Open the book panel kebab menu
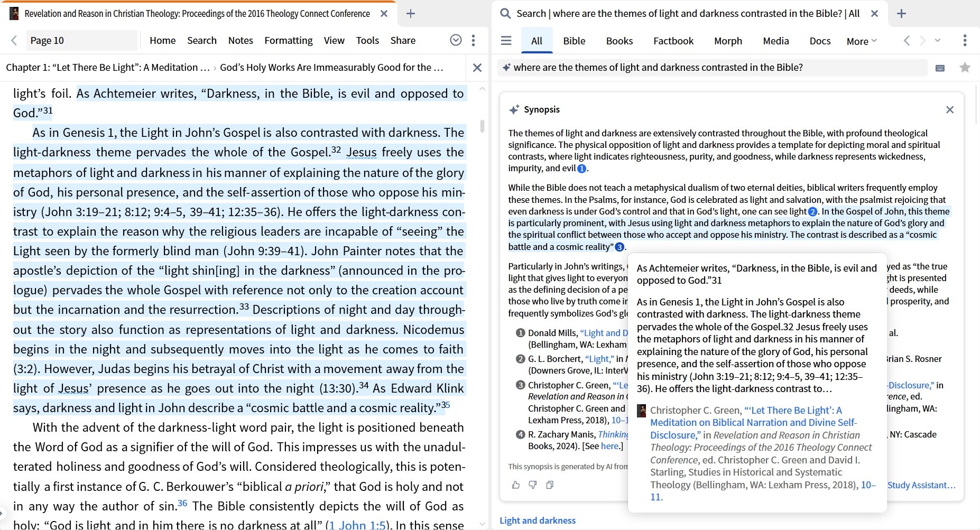980x530 pixels. [x=473, y=40]
